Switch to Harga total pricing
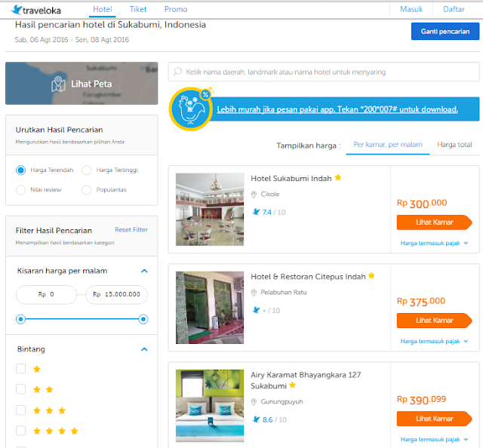The height and width of the screenshot is (448, 483). point(454,145)
